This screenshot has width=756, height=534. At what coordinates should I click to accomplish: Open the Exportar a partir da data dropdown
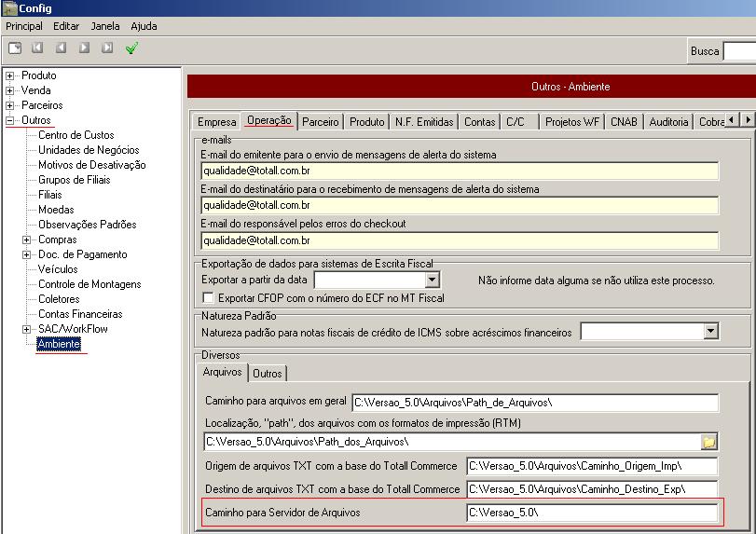click(432, 280)
